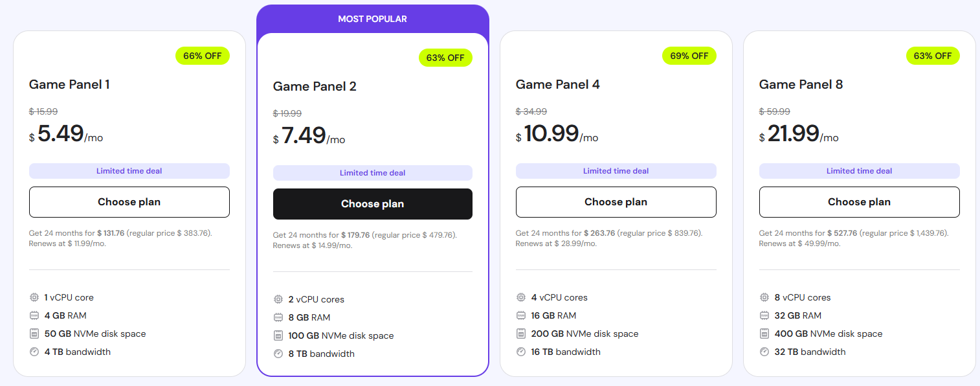Click the bandwidth gauge icon in Game Panel 2
The image size is (980, 386).
pos(278,354)
